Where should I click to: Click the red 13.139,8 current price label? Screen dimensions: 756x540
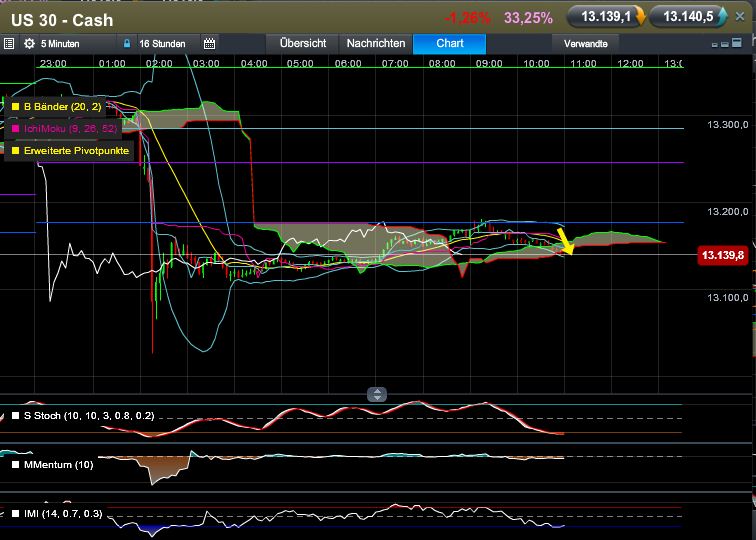click(723, 256)
